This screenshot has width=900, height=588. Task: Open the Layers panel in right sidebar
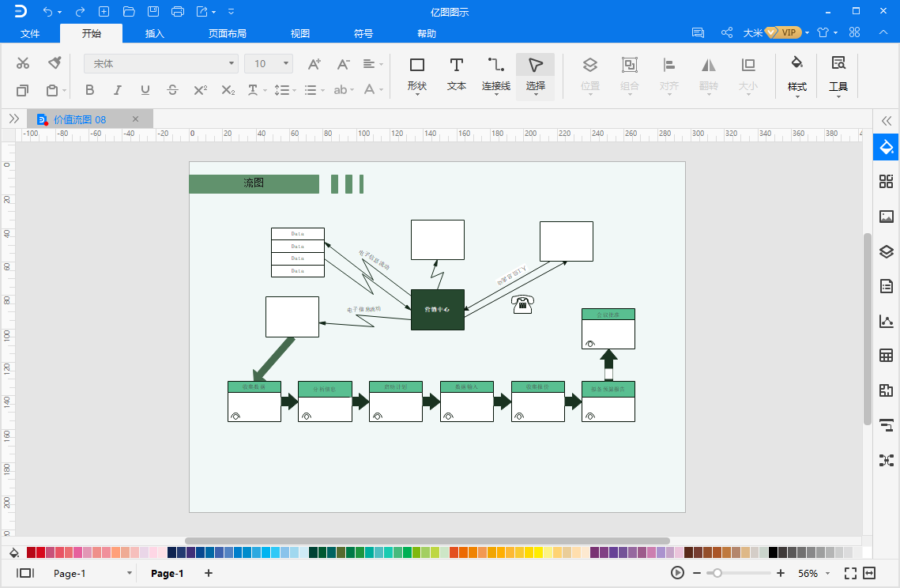pos(887,251)
